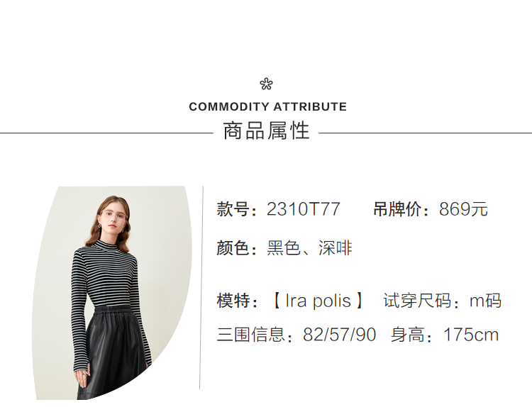
Task: Select style number 2310T77
Action: coord(304,210)
